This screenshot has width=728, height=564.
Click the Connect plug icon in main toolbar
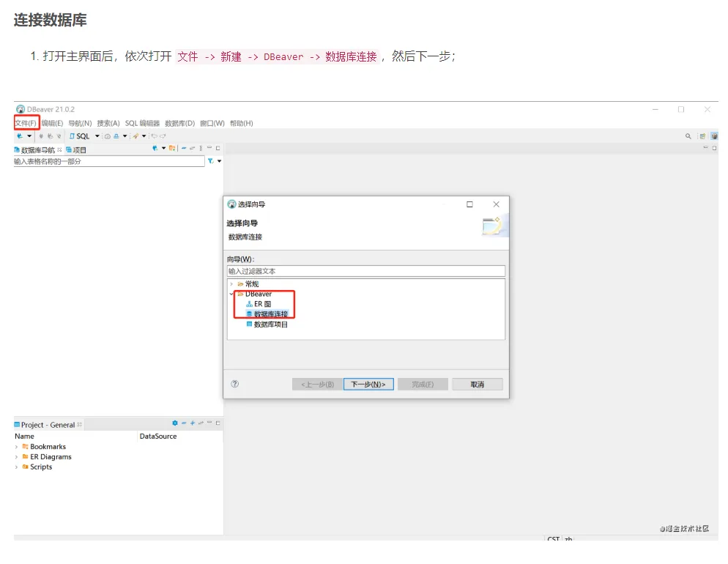click(x=41, y=136)
